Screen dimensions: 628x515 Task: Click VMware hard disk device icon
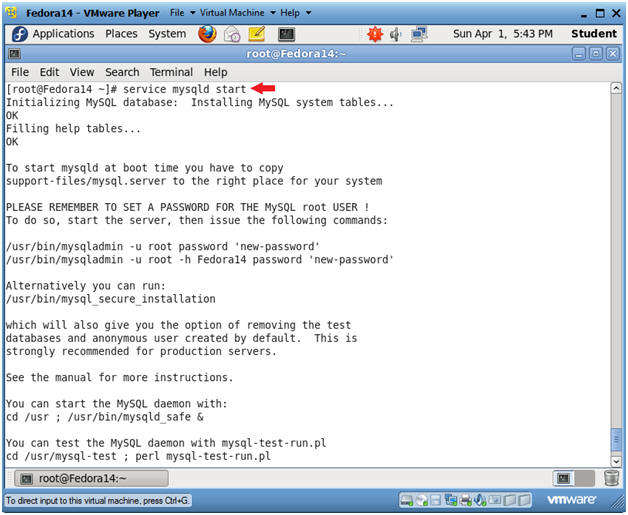coord(406,500)
